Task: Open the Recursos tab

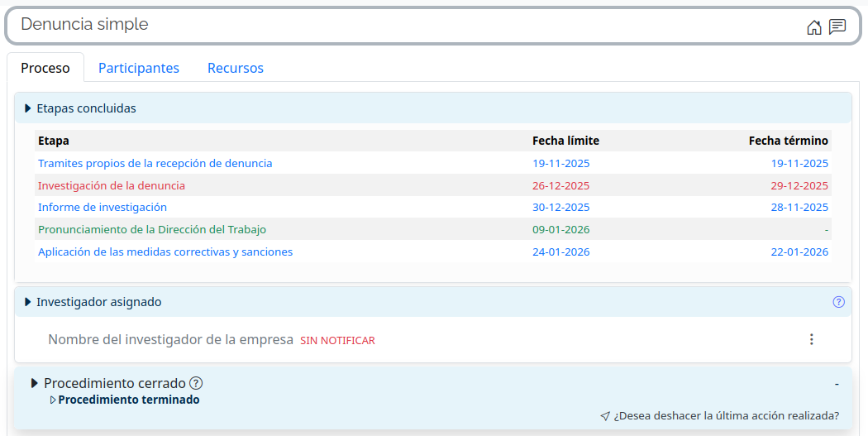Action: click(x=236, y=68)
